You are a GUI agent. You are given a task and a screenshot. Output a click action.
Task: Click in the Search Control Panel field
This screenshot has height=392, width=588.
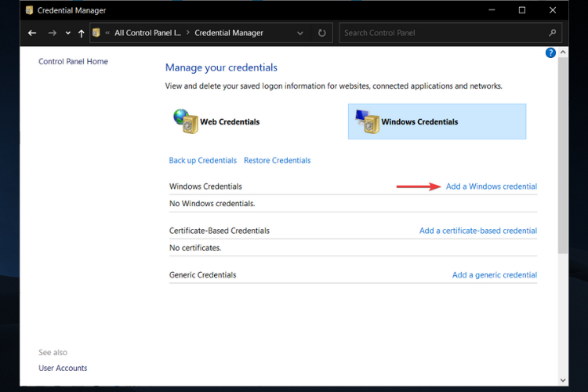443,33
